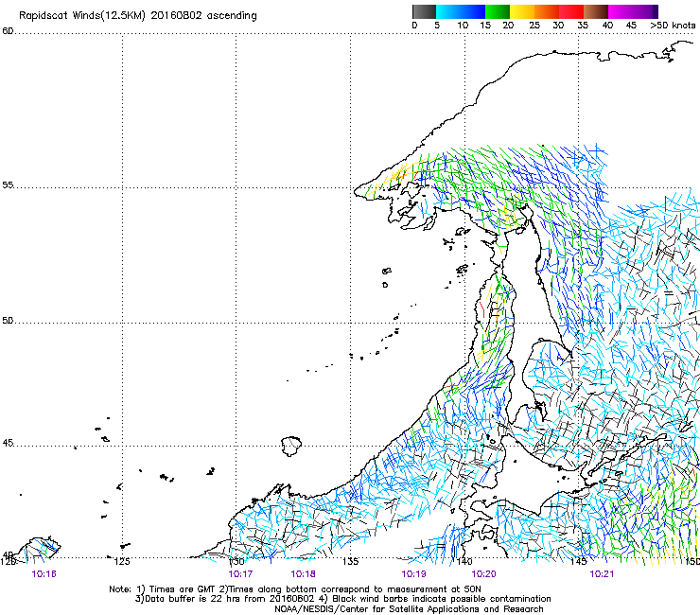
Task: Select the '10:16' pass time label
Action: [x=44, y=574]
